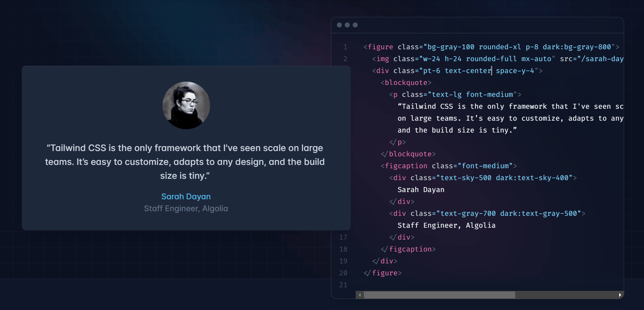This screenshot has height=310, width=644.
Task: Click the 'text-sky-500' div code line
Action: point(483,178)
